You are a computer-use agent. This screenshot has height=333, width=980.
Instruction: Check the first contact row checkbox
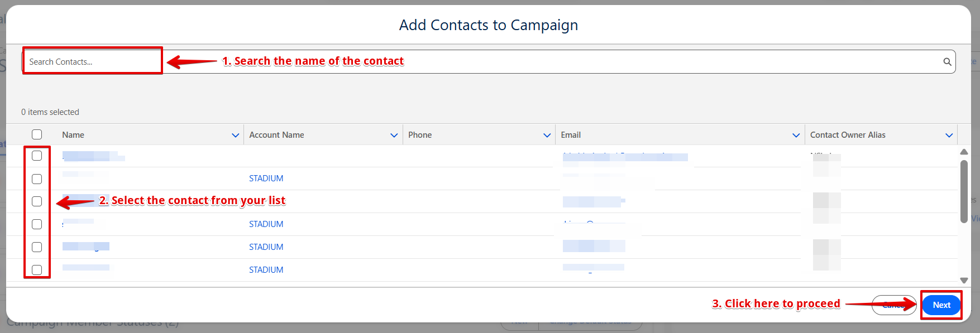[x=37, y=156]
